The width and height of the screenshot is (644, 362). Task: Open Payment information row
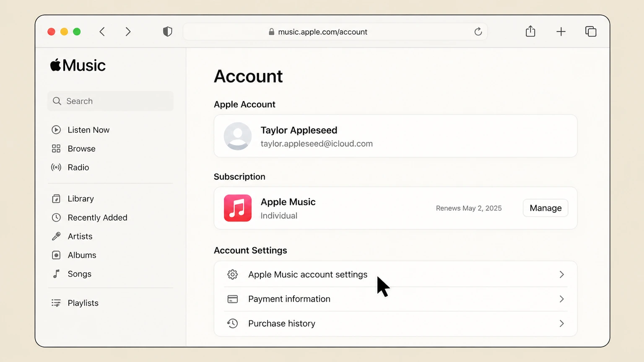(x=395, y=299)
